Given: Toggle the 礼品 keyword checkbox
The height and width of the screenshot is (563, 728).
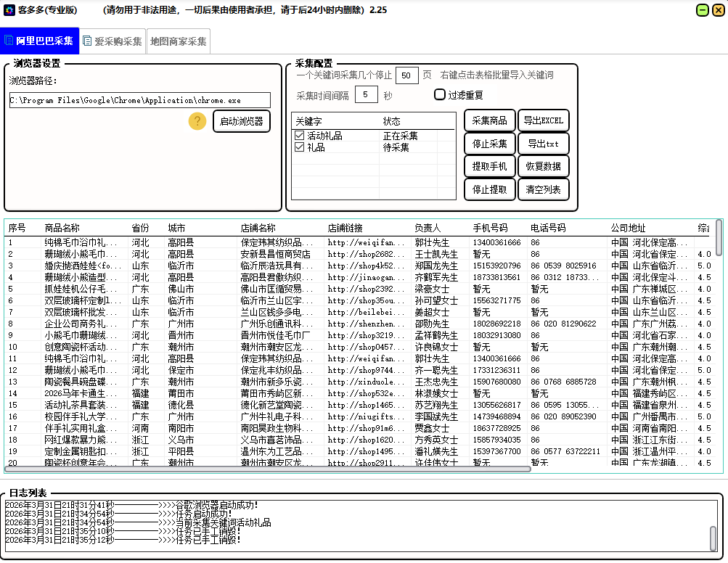Looking at the screenshot, I should point(299,147).
